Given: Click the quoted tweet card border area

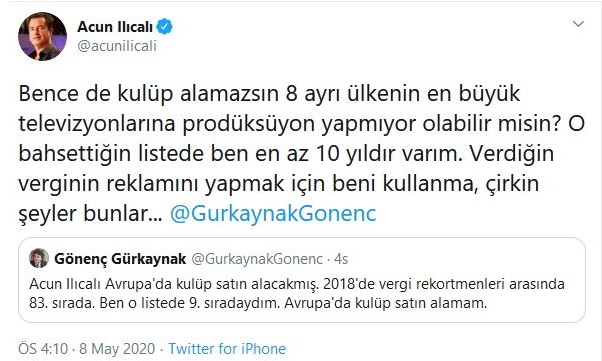Looking at the screenshot, I should pos(302,280).
